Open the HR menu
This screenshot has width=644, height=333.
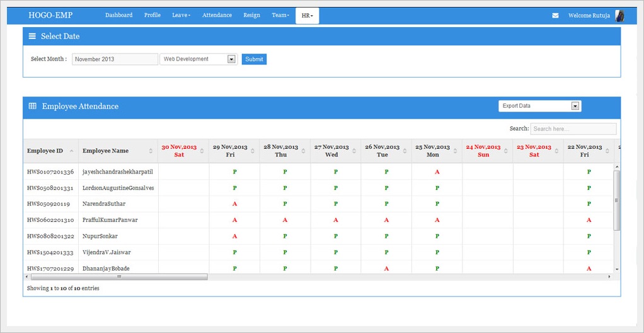tap(307, 16)
